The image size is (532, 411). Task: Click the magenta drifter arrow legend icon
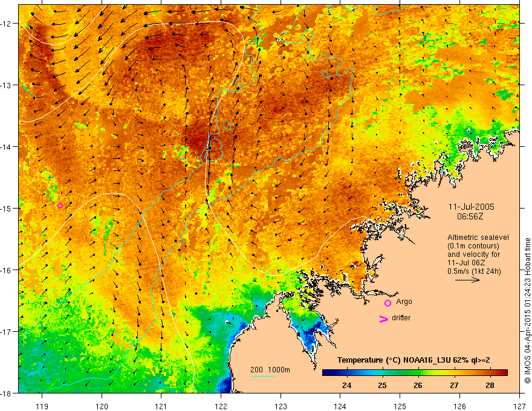383,319
